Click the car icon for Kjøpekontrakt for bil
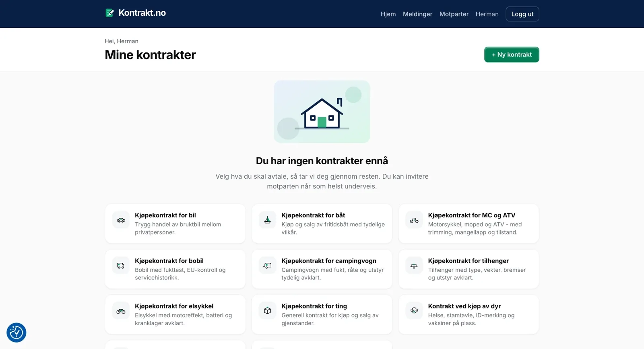644x349 pixels. 121,220
